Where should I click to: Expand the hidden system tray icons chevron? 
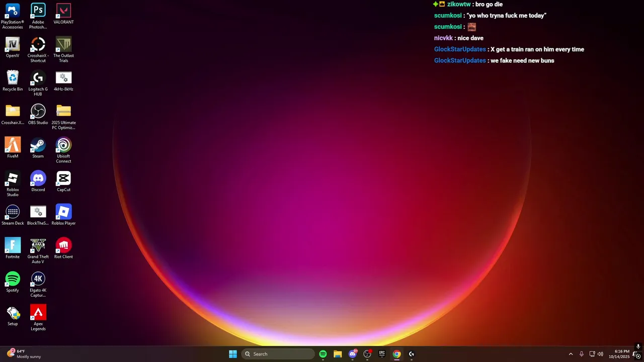(x=571, y=354)
